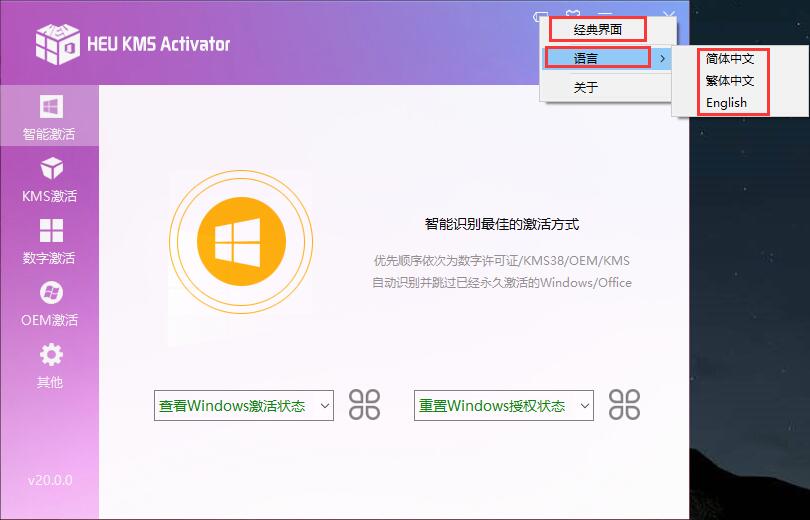810x520 pixels.
Task: Click the v20.0.0 version label
Action: 50,480
